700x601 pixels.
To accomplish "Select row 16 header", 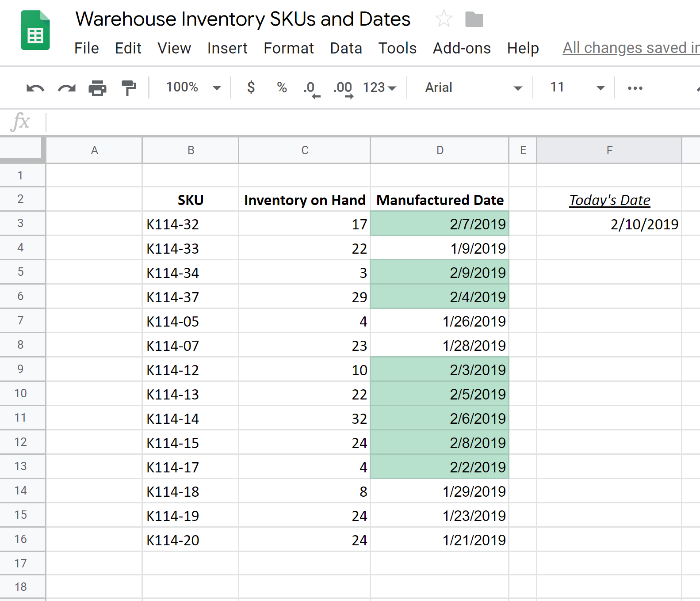I will [x=22, y=539].
